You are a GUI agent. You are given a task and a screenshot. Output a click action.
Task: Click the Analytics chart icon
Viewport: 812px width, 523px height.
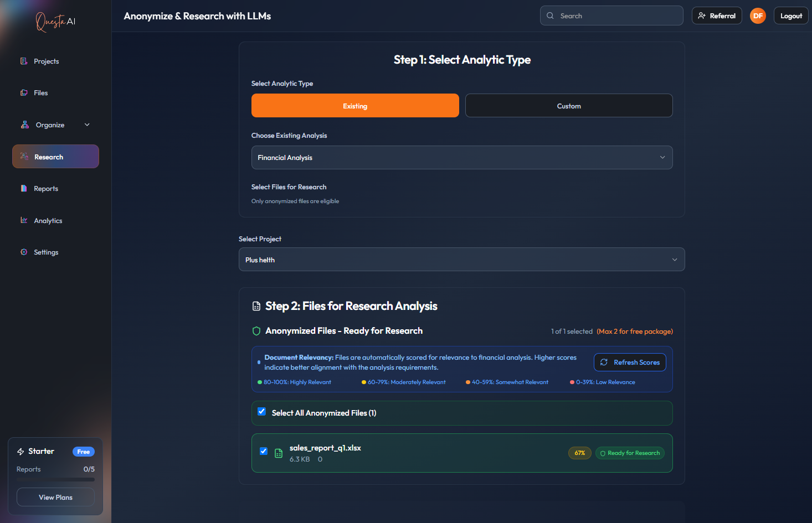(x=24, y=220)
